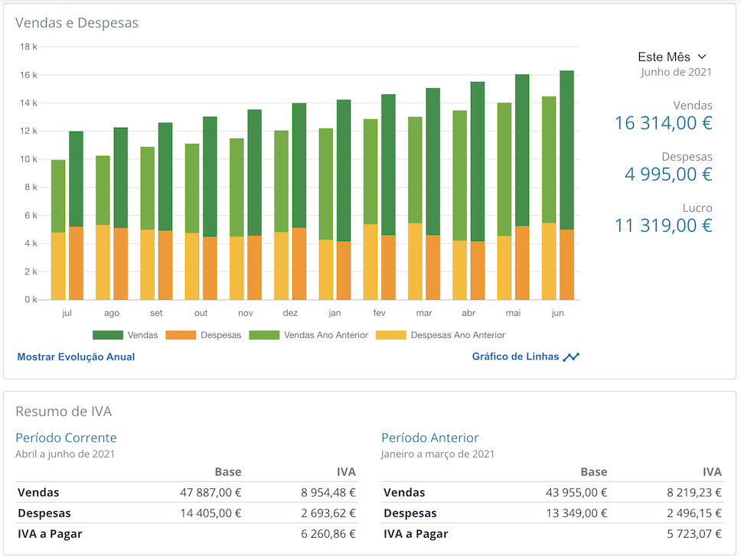Image resolution: width=741 pixels, height=560 pixels.
Task: Toggle Vendas Ano Anterior legend series
Action: [308, 335]
